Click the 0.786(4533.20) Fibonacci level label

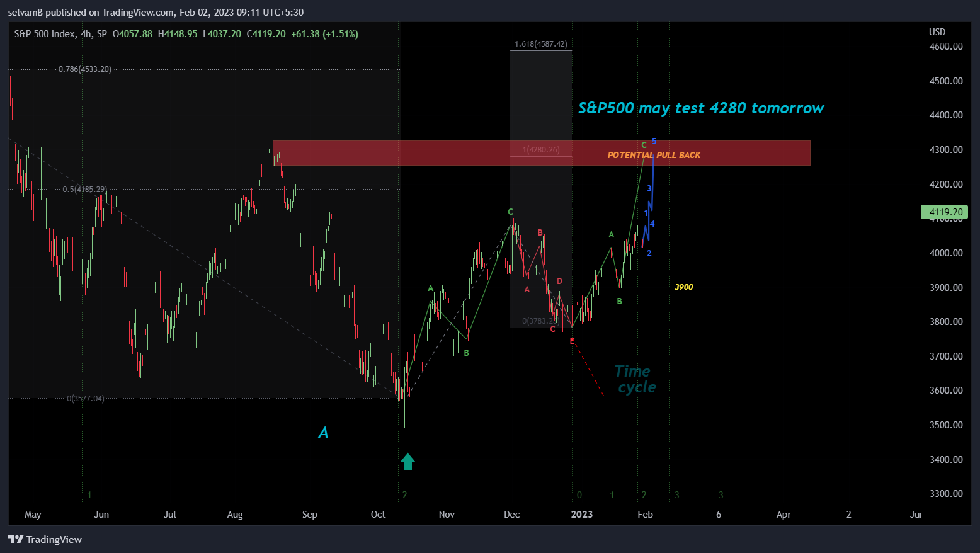(x=84, y=69)
